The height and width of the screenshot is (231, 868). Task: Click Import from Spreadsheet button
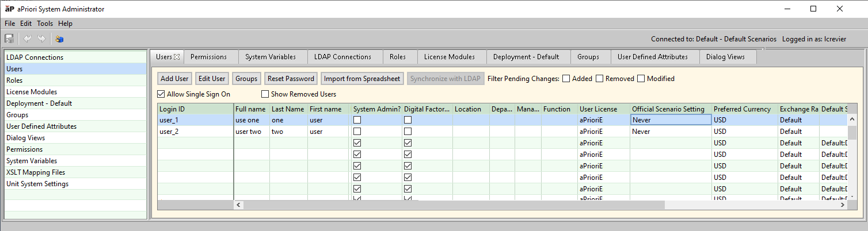362,79
